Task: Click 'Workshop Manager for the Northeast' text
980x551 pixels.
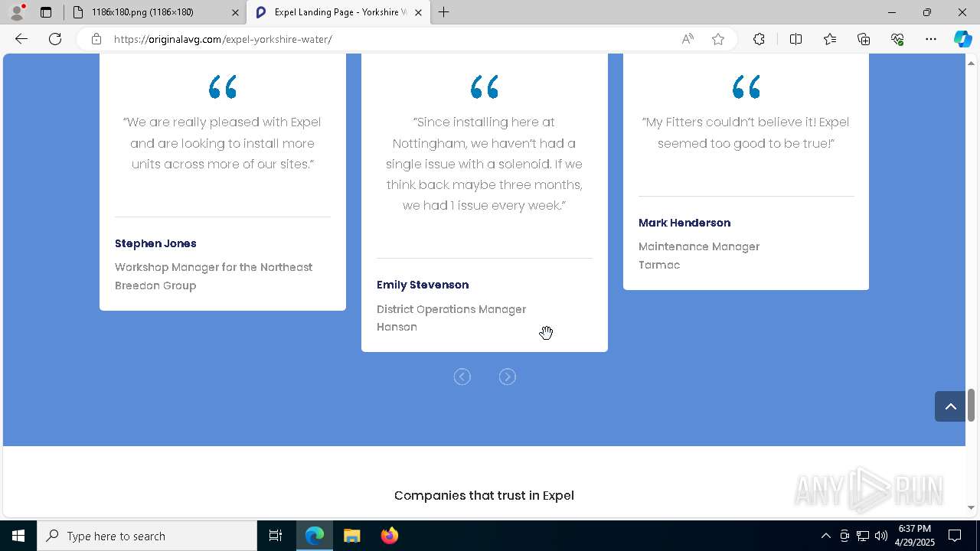Action: [x=214, y=267]
